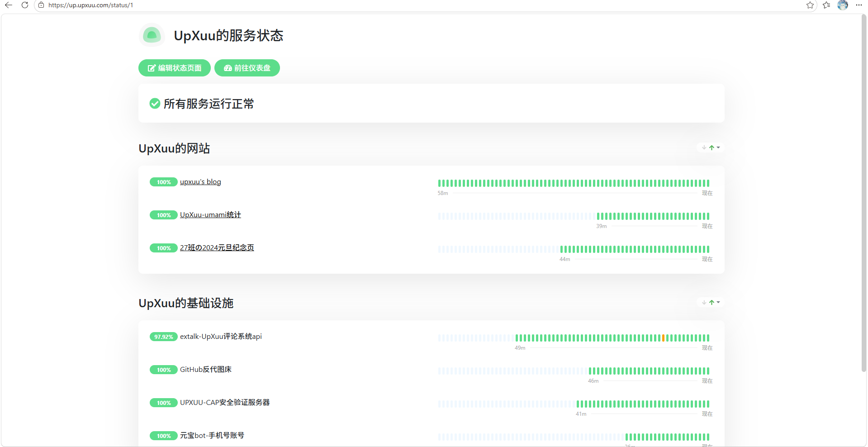Click 100% badge beside UpXuu-umami统计
The width and height of the screenshot is (868, 447).
coord(164,215)
